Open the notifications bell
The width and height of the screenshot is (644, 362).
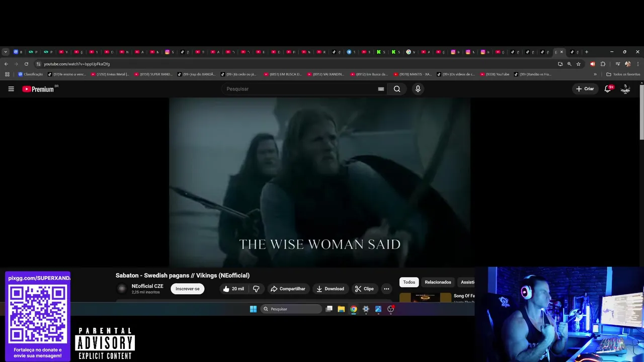[x=608, y=89]
